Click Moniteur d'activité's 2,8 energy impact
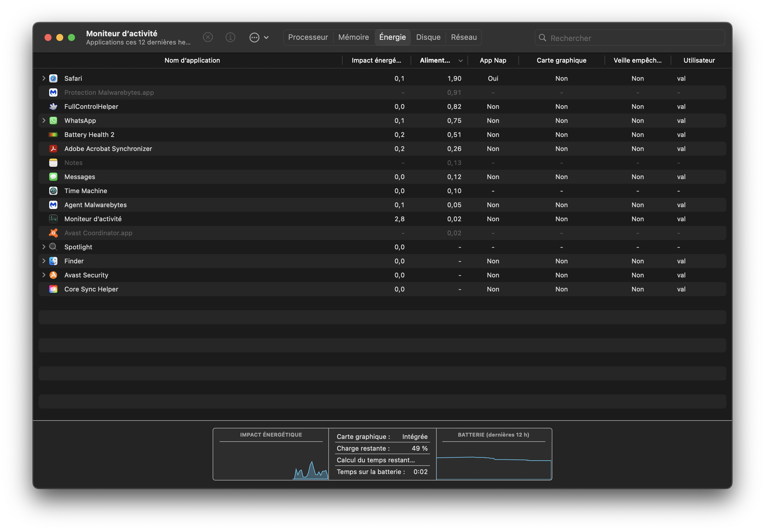The image size is (765, 532). pyautogui.click(x=399, y=219)
